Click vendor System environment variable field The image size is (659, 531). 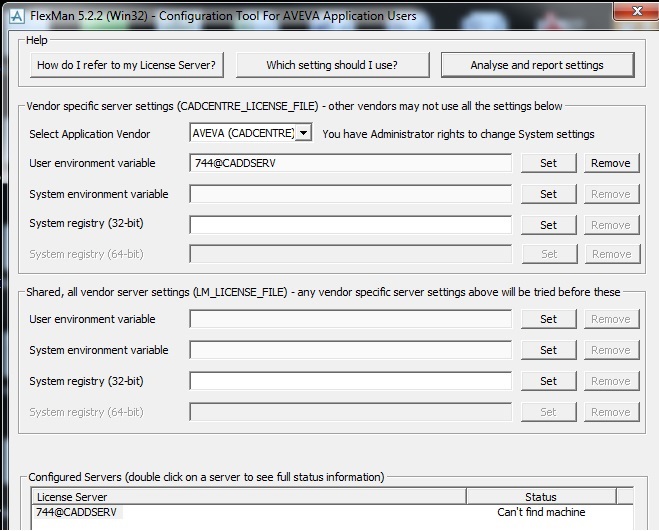tap(351, 194)
